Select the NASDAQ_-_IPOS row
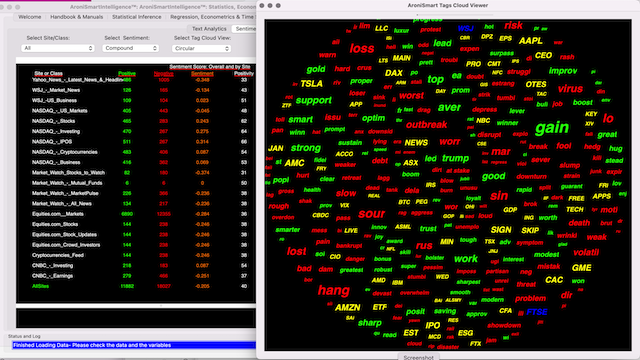Image resolution: width=640 pixels, height=360 pixels. click(x=136, y=142)
